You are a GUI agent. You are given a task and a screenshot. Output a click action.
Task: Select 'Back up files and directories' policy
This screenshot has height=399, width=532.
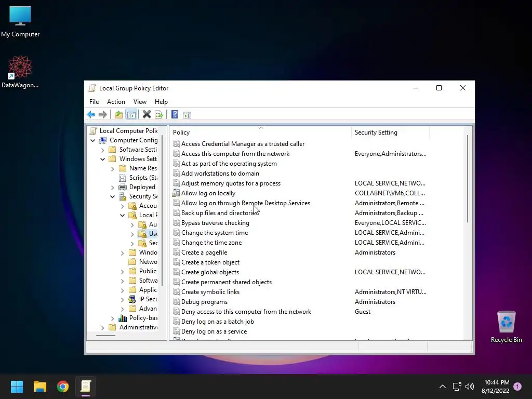click(x=220, y=212)
